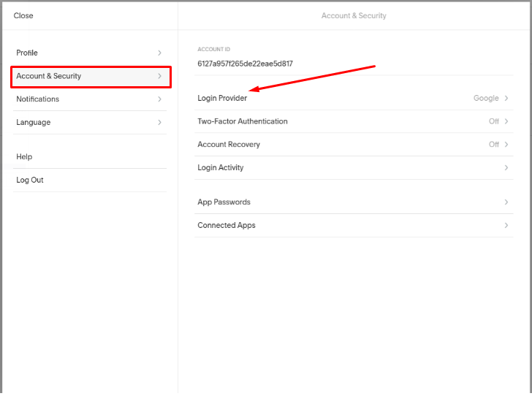Click the Account & Security panel title
This screenshot has height=396, width=532.
pos(354,15)
